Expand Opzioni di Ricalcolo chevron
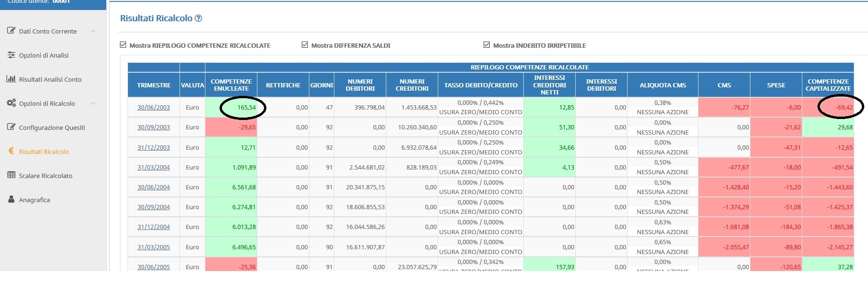This screenshot has height=306, width=868. tap(93, 103)
